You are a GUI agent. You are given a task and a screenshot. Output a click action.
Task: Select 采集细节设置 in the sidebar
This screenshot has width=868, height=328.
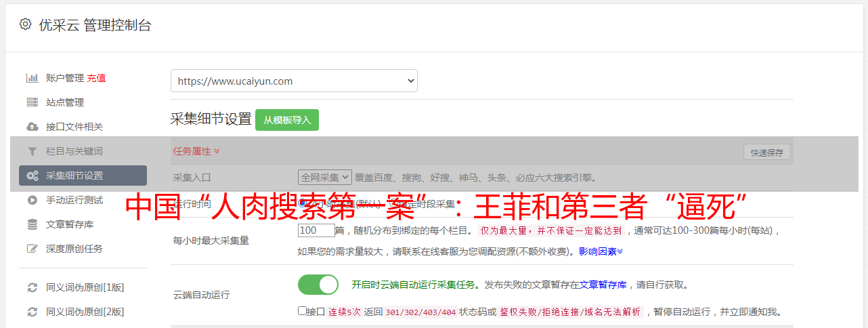pyautogui.click(x=83, y=176)
